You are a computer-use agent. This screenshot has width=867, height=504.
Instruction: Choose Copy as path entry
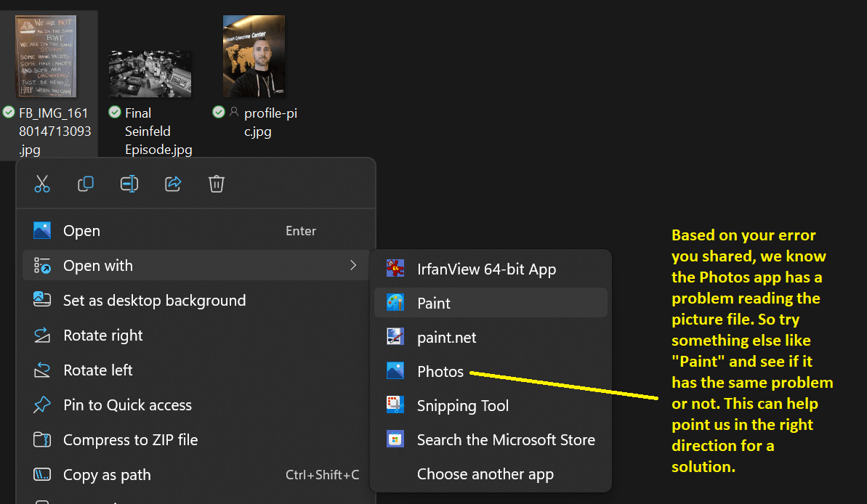coord(195,475)
